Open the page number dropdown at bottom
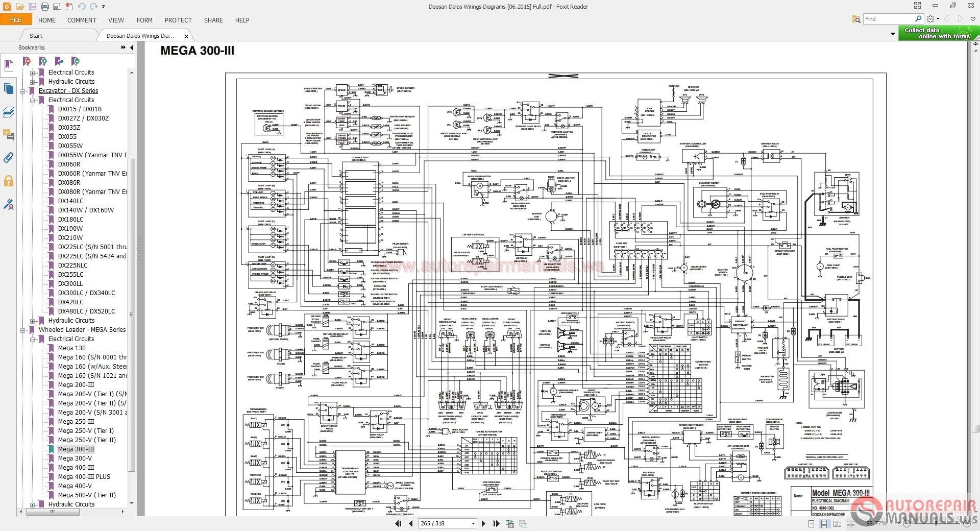The width and height of the screenshot is (980, 531). coord(473,523)
